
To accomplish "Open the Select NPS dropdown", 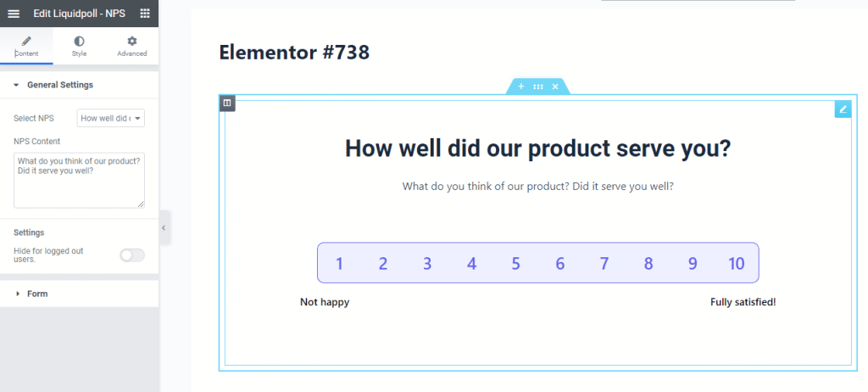I will 111,118.
